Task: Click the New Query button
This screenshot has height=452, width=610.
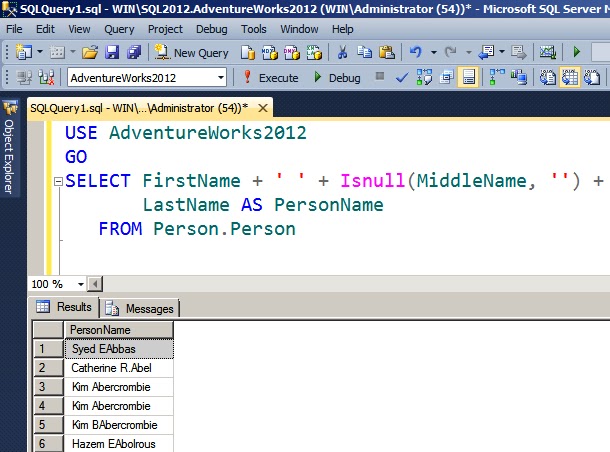Action: [191, 53]
